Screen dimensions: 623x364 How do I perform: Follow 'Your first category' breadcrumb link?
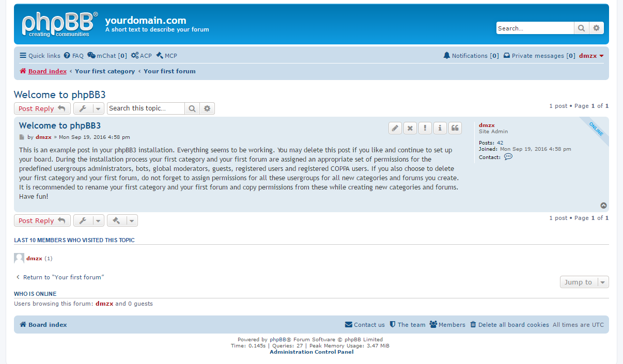(x=105, y=71)
